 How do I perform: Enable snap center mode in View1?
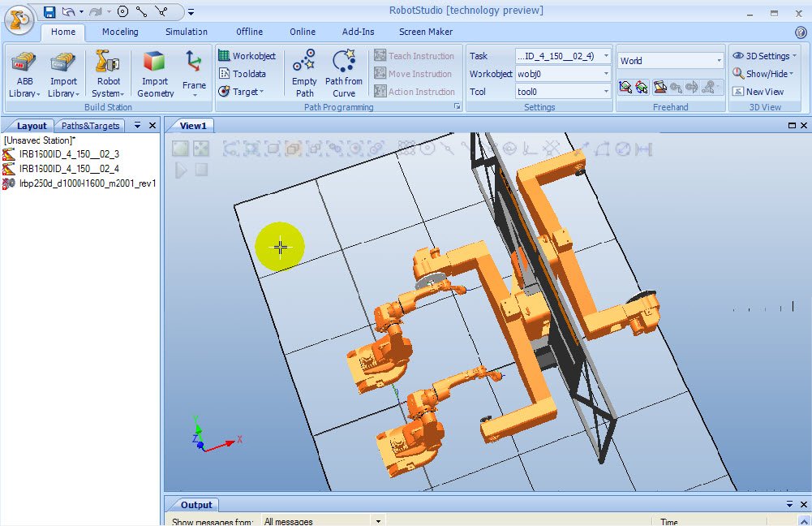[427, 149]
